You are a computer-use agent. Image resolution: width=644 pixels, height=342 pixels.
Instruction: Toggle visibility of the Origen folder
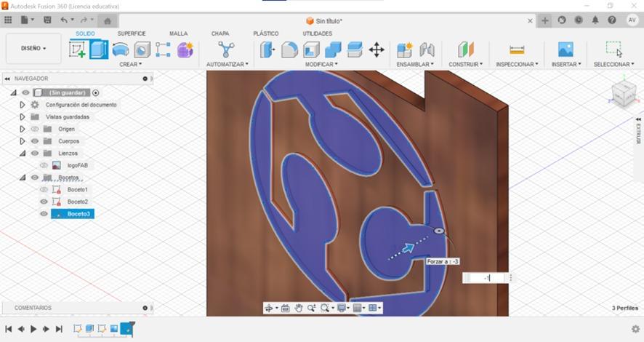[x=35, y=129]
